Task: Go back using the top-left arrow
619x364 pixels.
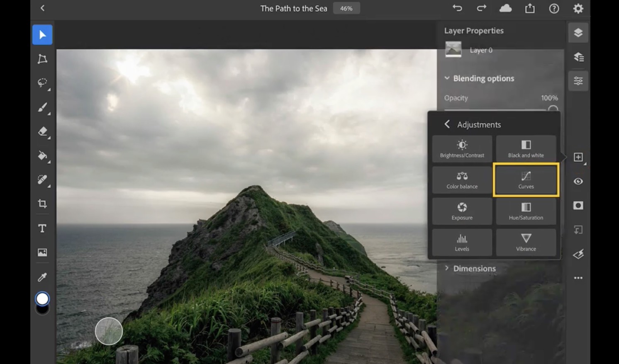Action: 42,8
